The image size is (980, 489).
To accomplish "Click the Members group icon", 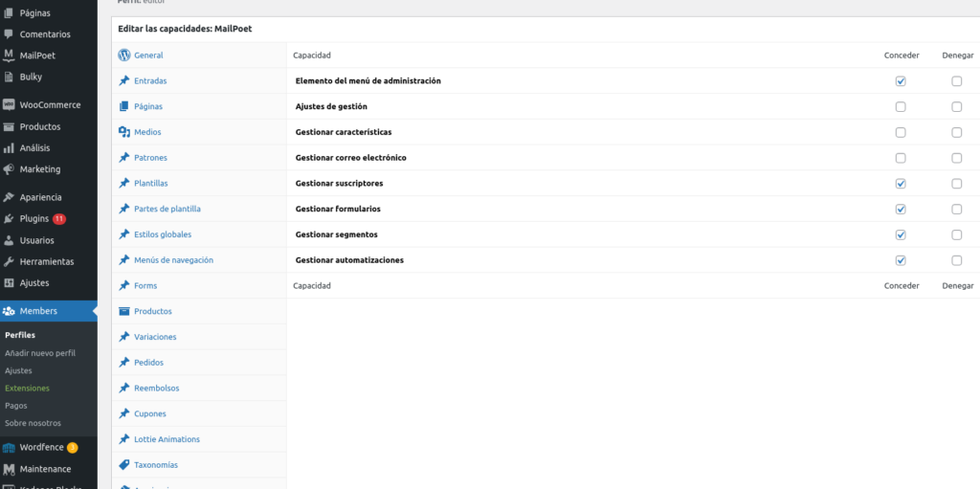I will pos(9,311).
